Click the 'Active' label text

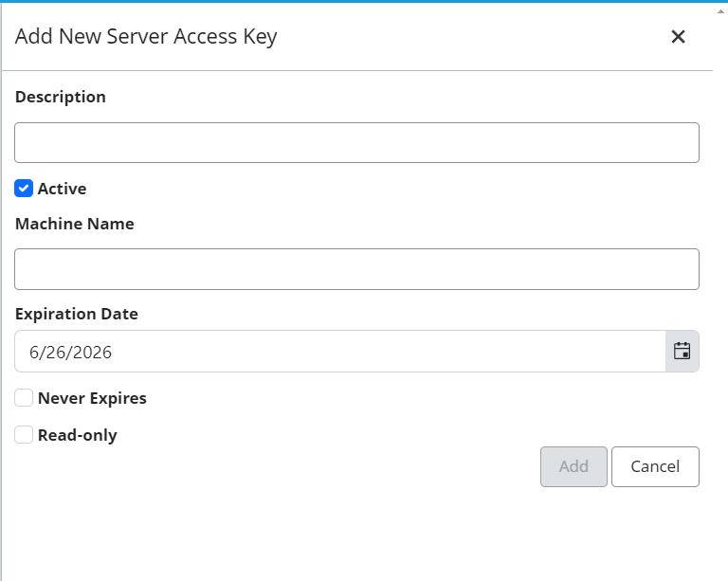point(62,189)
